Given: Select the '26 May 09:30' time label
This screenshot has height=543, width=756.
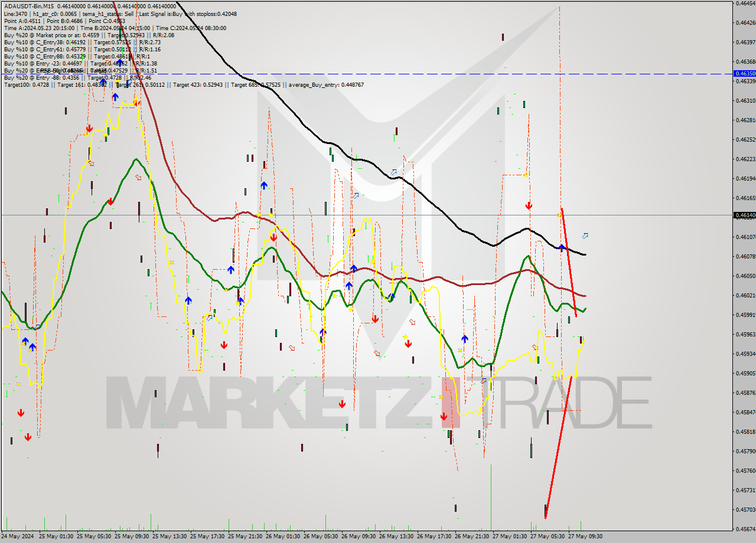Looking at the screenshot, I should [x=358, y=537].
